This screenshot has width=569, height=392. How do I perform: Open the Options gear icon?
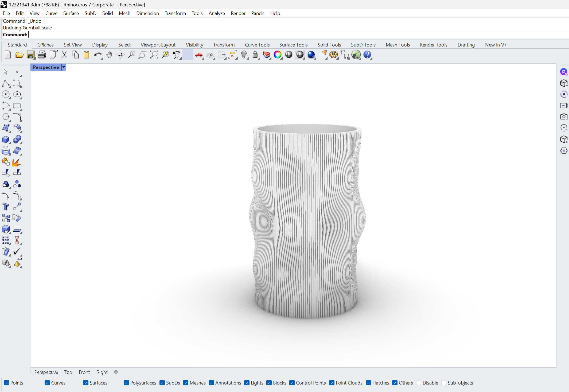333,55
